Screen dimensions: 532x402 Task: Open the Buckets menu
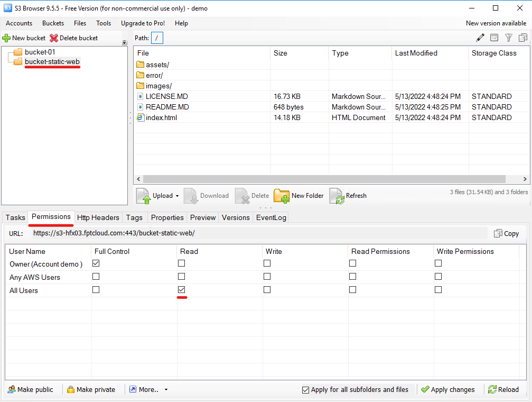point(53,23)
